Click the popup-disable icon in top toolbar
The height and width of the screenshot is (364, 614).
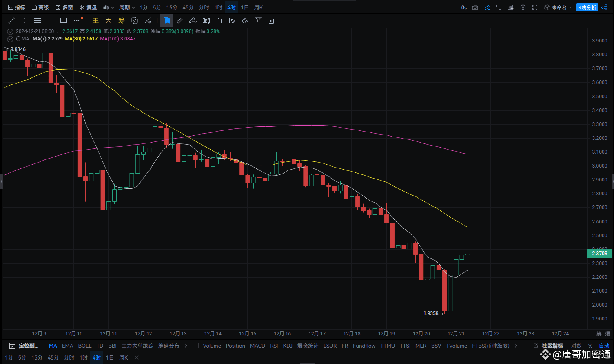point(510,7)
